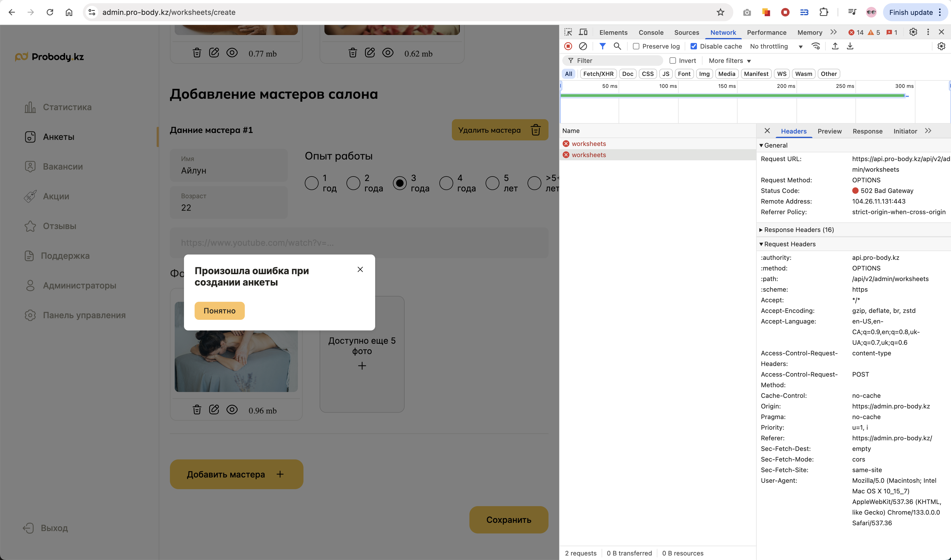Bookmark this page with star icon
Image resolution: width=951 pixels, height=560 pixels.
coord(721,12)
